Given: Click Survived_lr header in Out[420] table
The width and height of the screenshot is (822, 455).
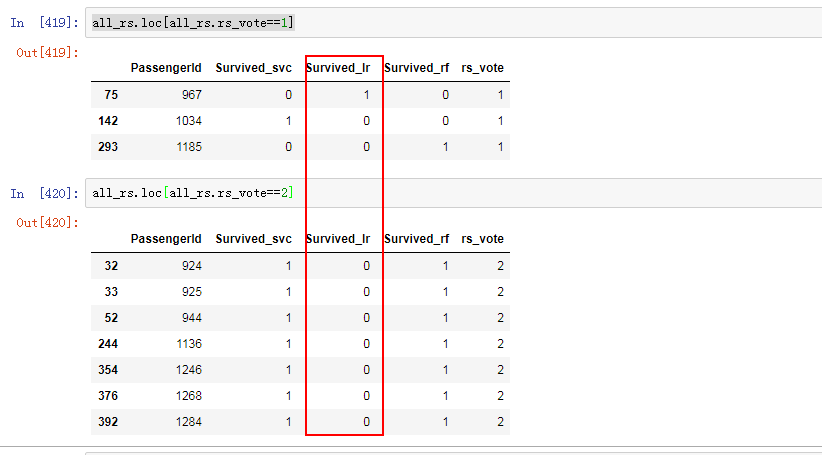Looking at the screenshot, I should click(x=338, y=239).
